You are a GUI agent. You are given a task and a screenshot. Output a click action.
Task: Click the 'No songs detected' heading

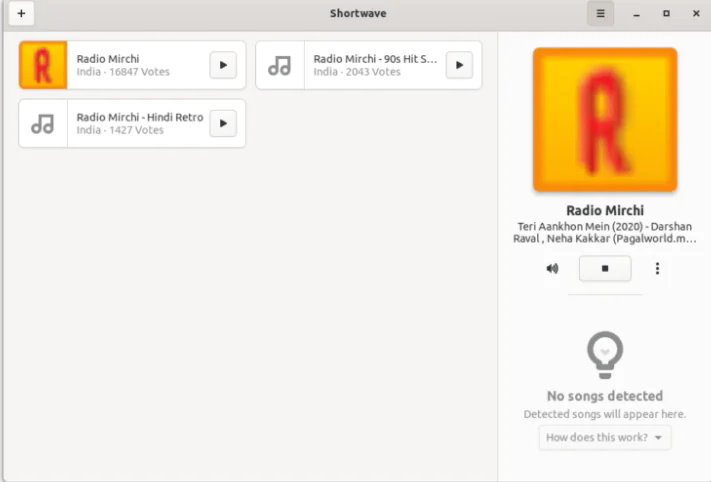[x=605, y=396]
